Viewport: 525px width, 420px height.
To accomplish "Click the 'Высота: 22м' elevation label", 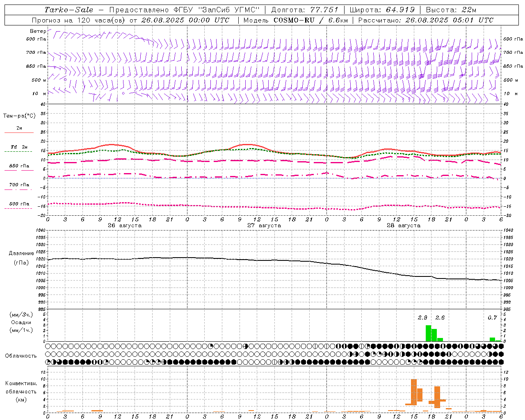I will tap(451, 10).
